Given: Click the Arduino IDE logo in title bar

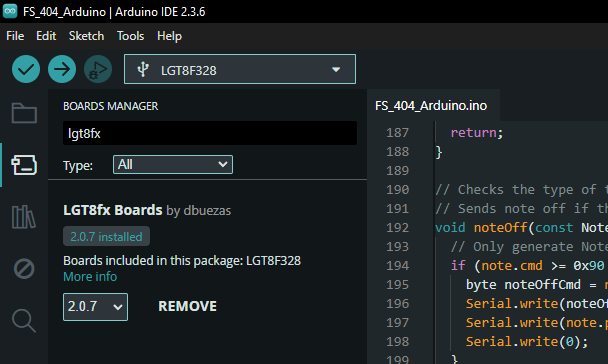Looking at the screenshot, I should [x=10, y=11].
